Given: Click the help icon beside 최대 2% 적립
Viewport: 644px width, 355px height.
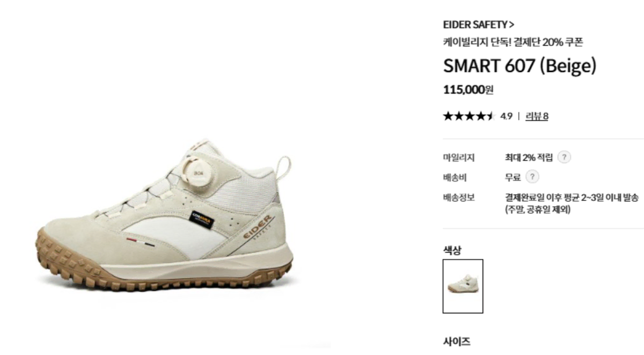Looking at the screenshot, I should point(564,157).
